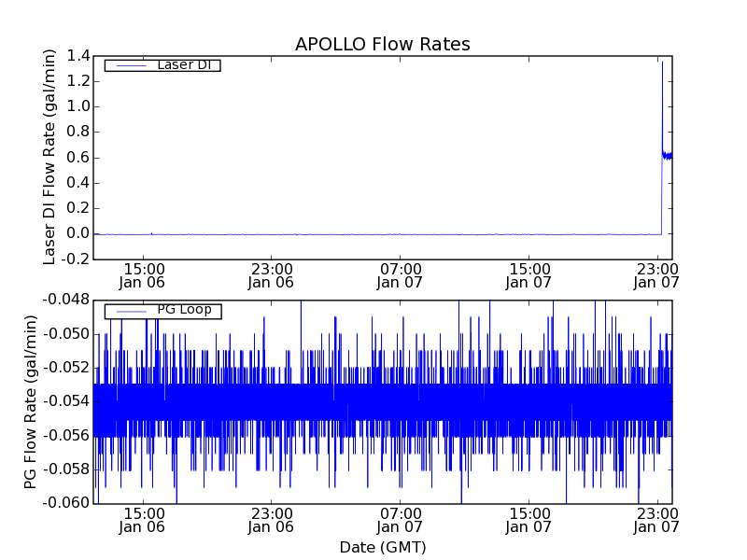The width and height of the screenshot is (747, 560).
Task: Click the Laser DI Flow Rate y-axis label
Action: (50, 157)
